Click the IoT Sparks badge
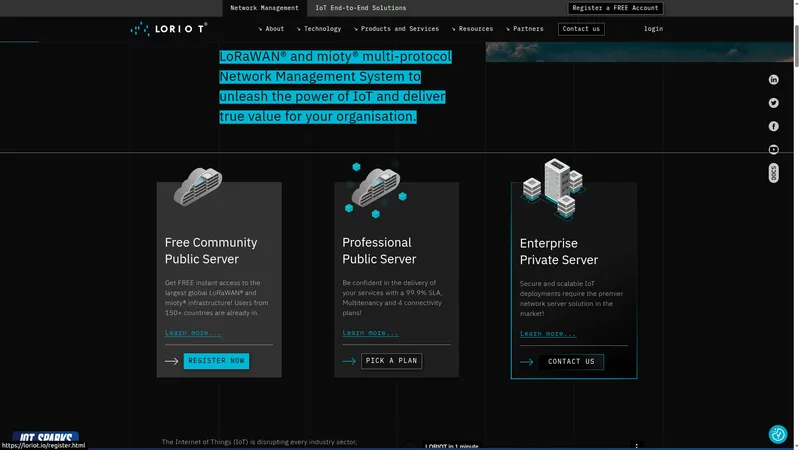The width and height of the screenshot is (800, 450). [x=46, y=437]
